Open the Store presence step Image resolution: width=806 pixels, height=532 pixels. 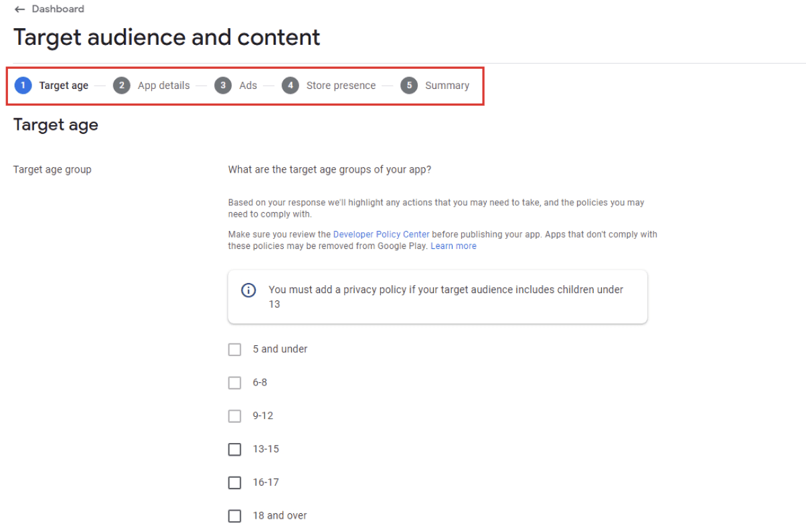tap(341, 85)
